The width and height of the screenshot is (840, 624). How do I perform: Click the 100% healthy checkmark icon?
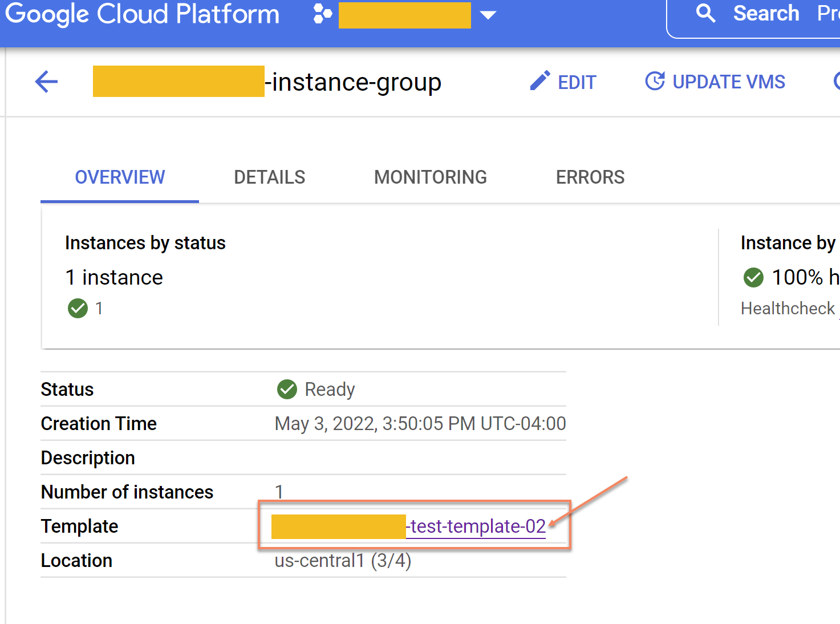point(753,277)
